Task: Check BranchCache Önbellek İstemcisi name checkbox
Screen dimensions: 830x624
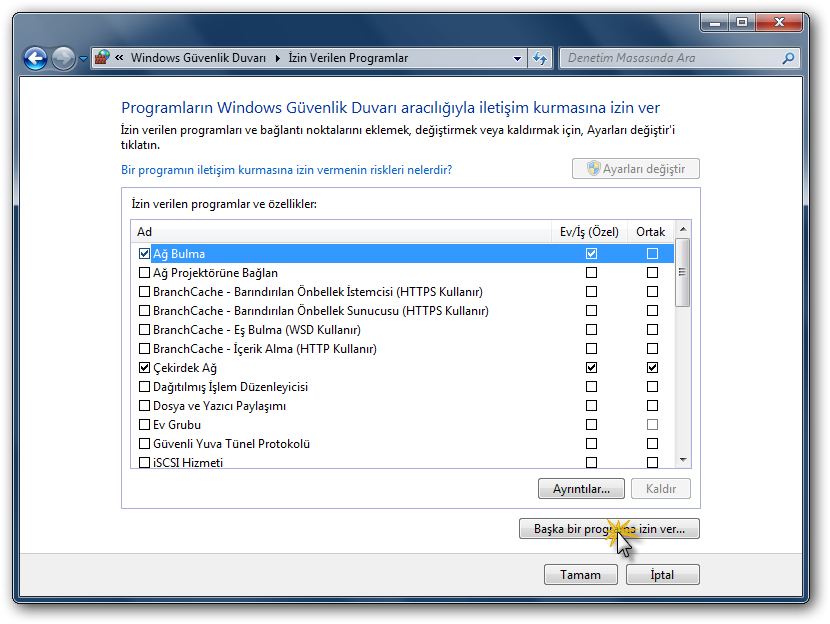Action: [144, 292]
